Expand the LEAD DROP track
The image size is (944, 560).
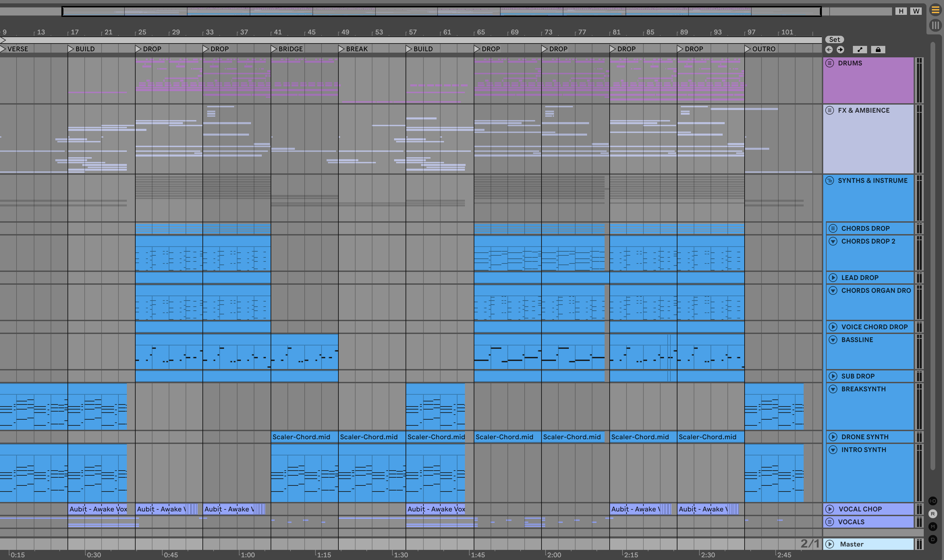[833, 278]
